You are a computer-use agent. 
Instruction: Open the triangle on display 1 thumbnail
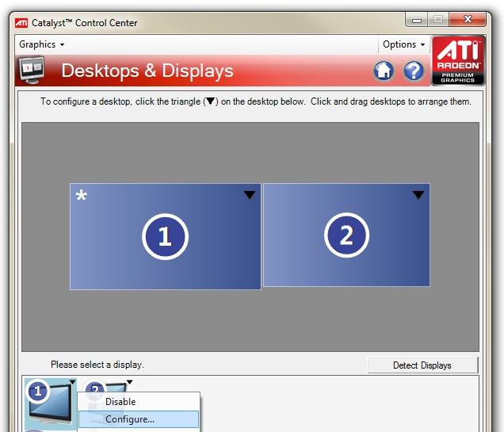point(72,382)
